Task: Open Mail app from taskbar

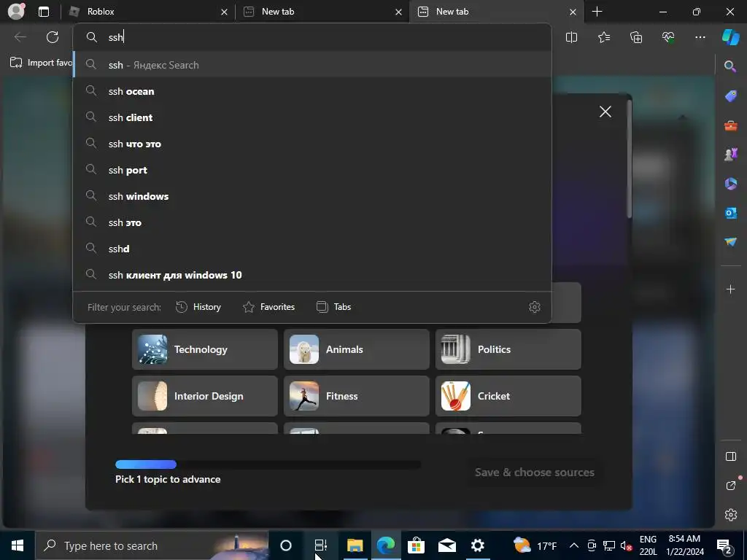Action: 447,545
